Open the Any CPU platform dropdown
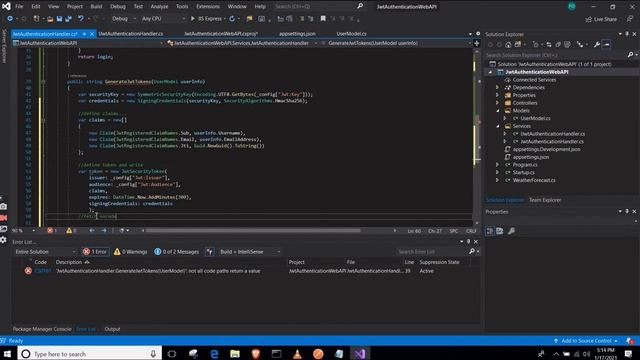 coord(163,19)
